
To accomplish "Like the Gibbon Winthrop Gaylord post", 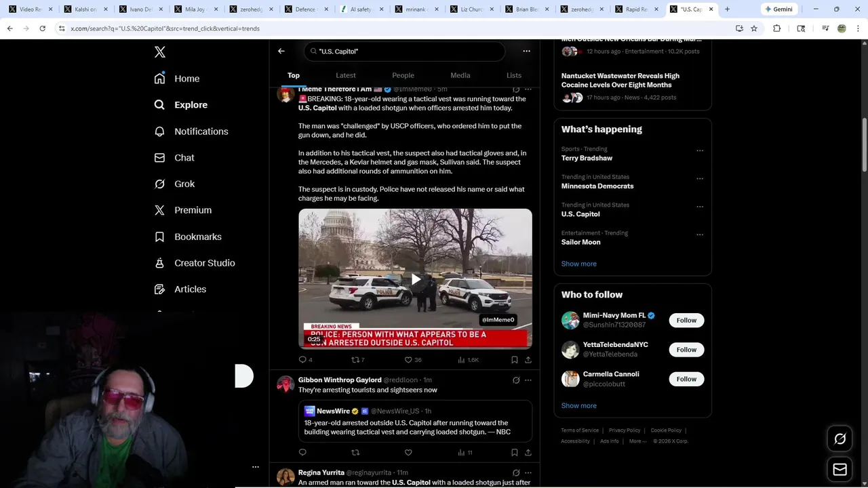I will click(x=408, y=452).
